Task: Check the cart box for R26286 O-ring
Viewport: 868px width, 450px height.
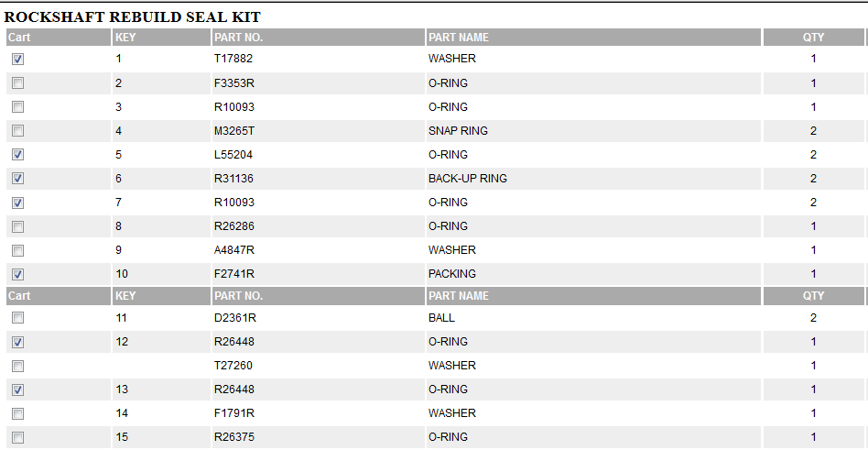Action: tap(18, 226)
